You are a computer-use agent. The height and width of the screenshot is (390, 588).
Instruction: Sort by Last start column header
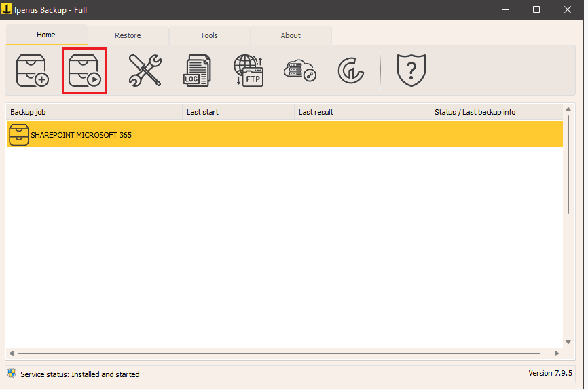[x=238, y=112]
